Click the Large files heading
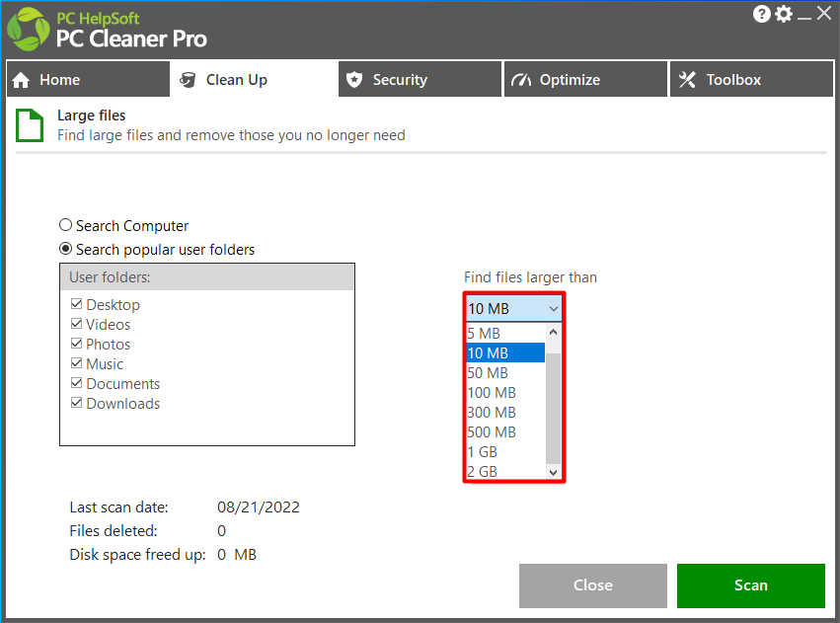This screenshot has height=623, width=840. pyautogui.click(x=91, y=116)
